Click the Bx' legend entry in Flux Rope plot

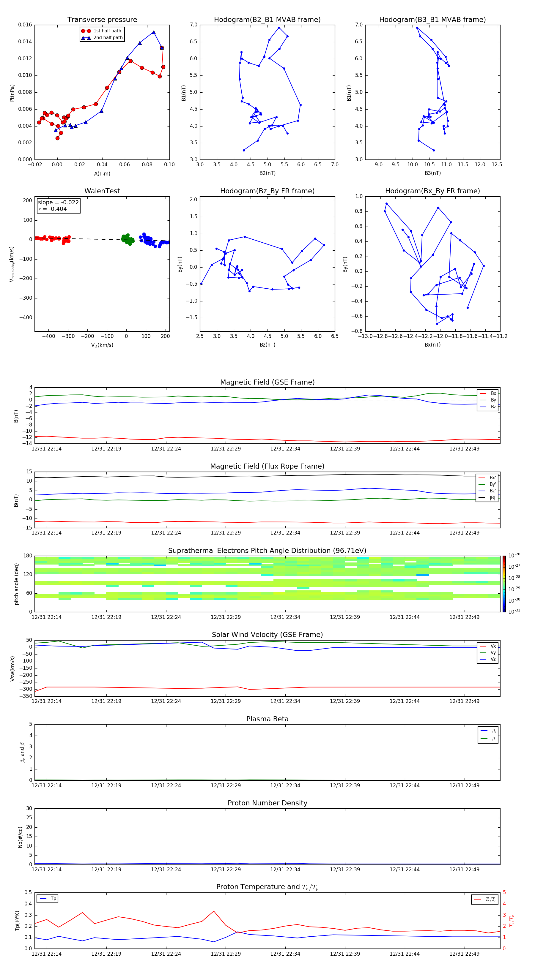click(487, 478)
